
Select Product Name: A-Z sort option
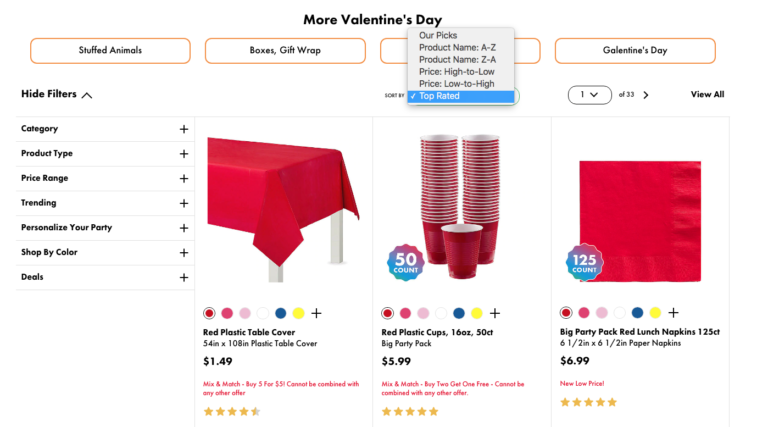coord(457,48)
